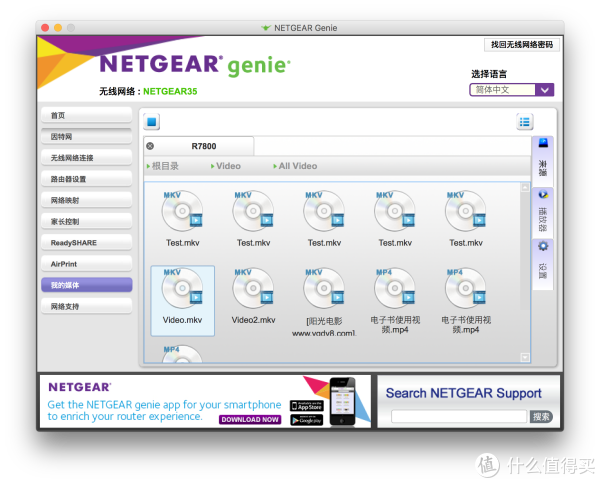This screenshot has width=600, height=483.
Task: Switch to list view icon
Action: pyautogui.click(x=524, y=122)
